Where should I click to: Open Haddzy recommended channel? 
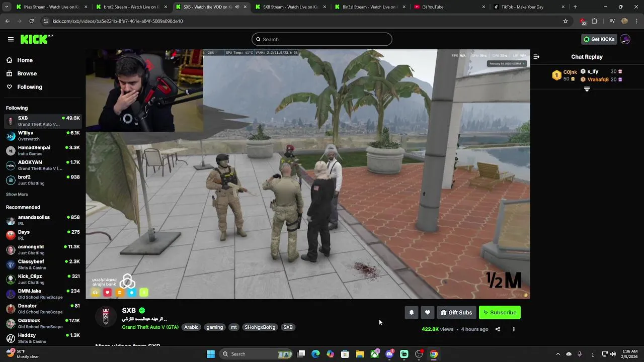(43, 338)
